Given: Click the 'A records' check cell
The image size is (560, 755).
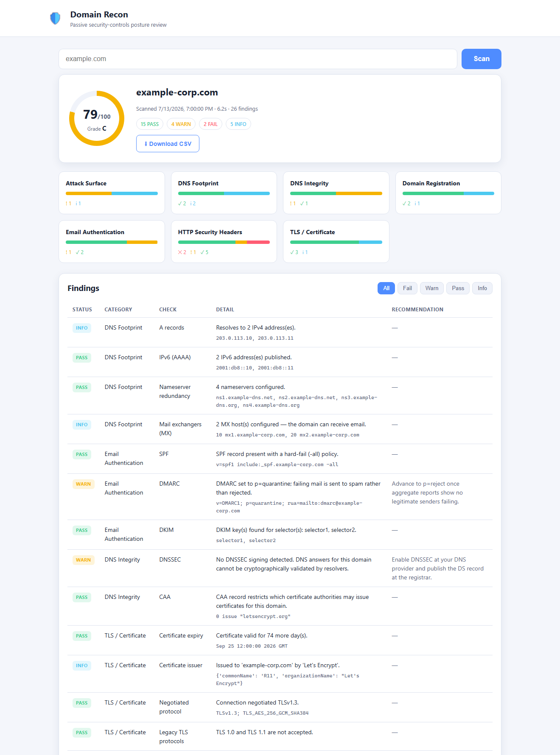Looking at the screenshot, I should [172, 328].
